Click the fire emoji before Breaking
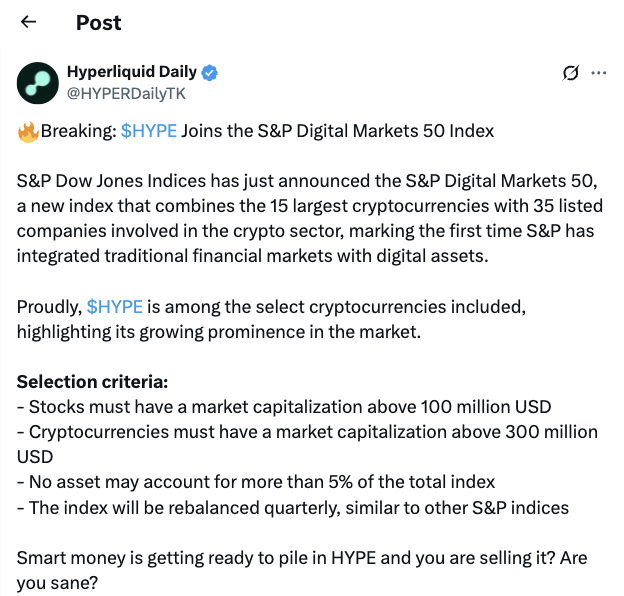This screenshot has height=596, width=624. (x=28, y=131)
